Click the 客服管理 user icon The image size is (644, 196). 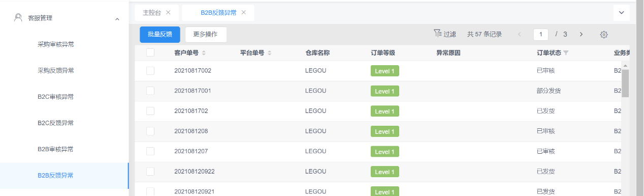pos(18,18)
